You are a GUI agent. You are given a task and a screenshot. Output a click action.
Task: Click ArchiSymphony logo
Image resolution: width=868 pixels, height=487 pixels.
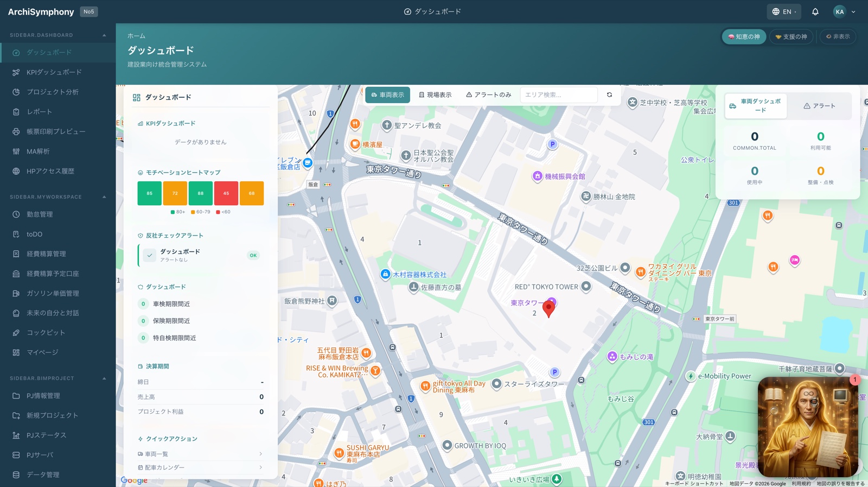[x=41, y=12]
